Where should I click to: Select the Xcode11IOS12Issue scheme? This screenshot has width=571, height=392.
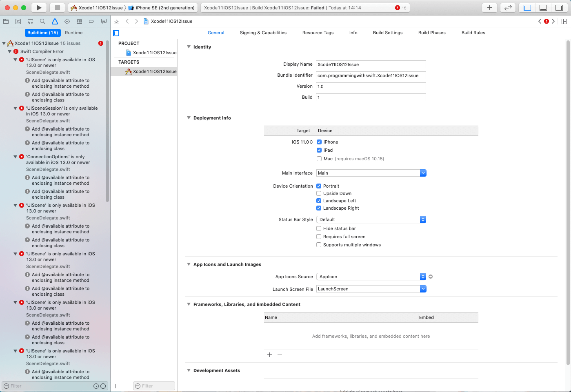(97, 8)
